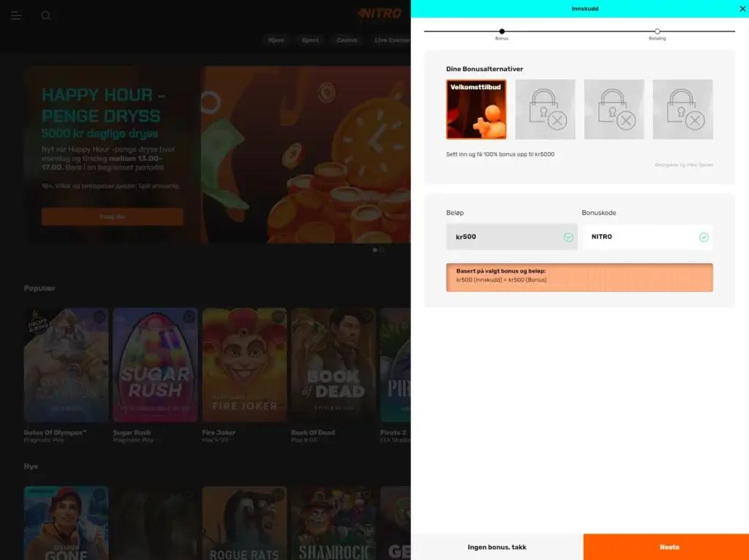
Task: Open the Shamrock game thumbnail
Action: [x=334, y=523]
